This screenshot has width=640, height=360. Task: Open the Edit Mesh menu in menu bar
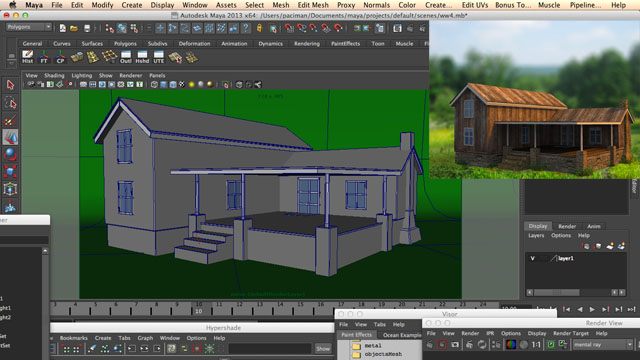pyautogui.click(x=313, y=5)
